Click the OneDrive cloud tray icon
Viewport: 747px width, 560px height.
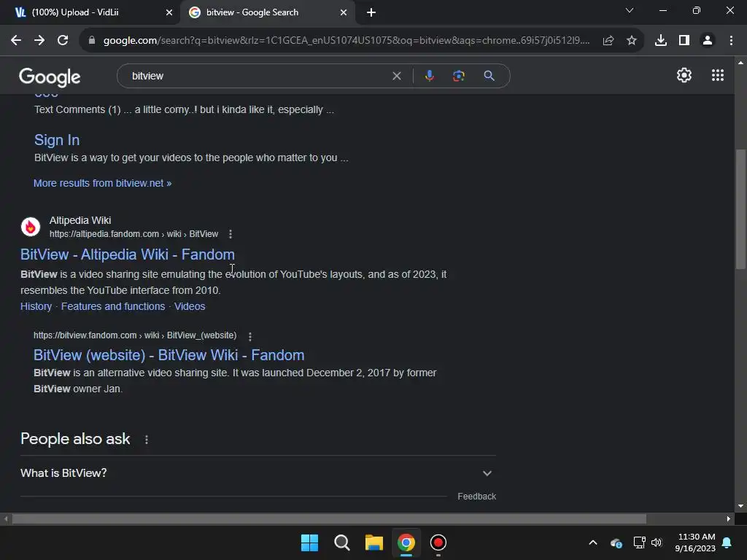616,542
